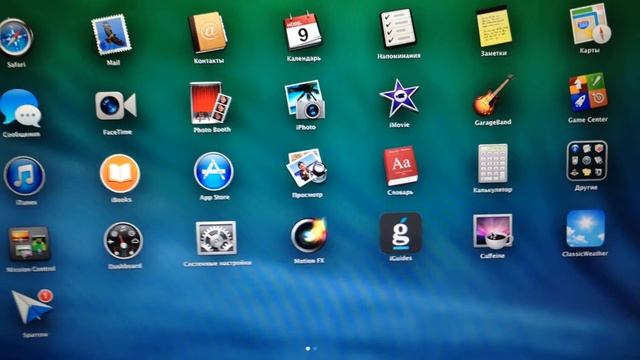Open Dashboard

click(123, 241)
